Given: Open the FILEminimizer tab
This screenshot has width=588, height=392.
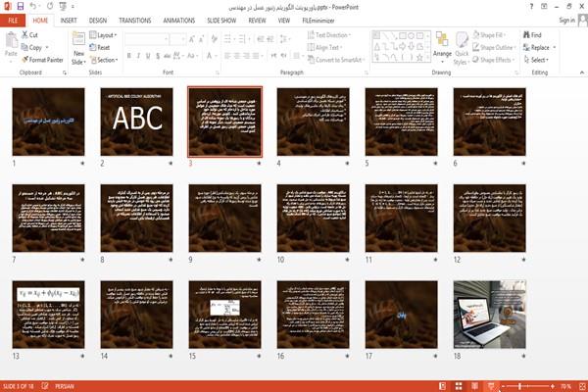Looking at the screenshot, I should [318, 21].
